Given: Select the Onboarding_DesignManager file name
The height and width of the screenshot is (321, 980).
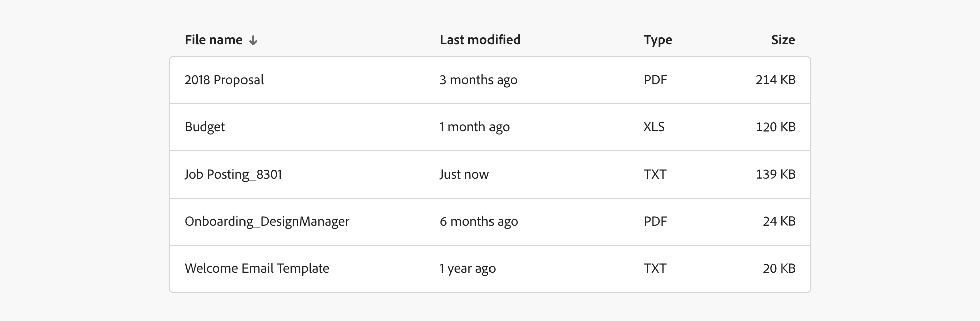Looking at the screenshot, I should 267,222.
